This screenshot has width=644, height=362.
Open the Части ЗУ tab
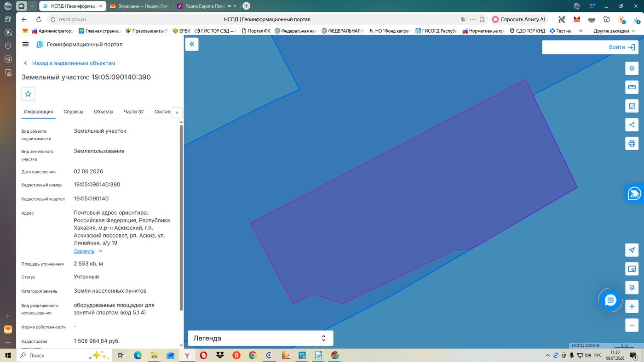click(134, 112)
